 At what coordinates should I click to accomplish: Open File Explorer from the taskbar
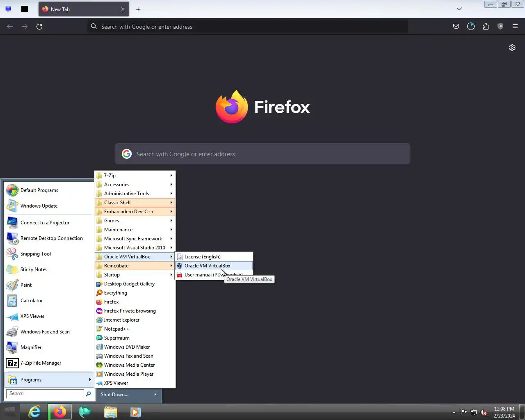[110, 412]
